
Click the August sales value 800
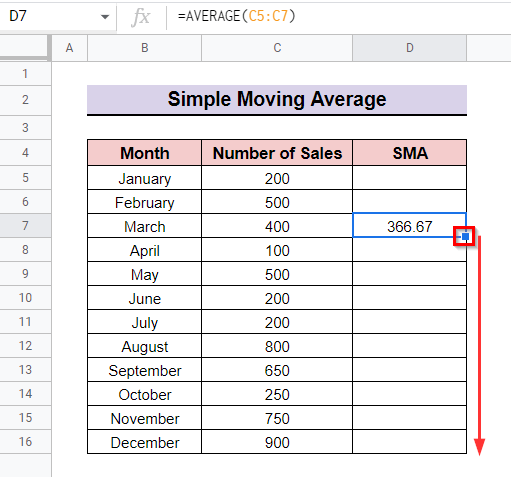[277, 346]
